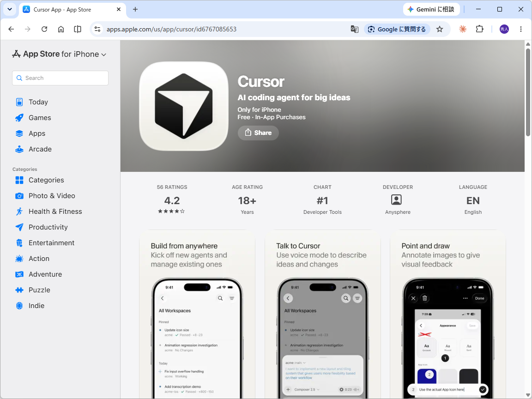Click the page vertical scrollbar
The width and height of the screenshot is (532, 399).
pyautogui.click(x=528, y=91)
